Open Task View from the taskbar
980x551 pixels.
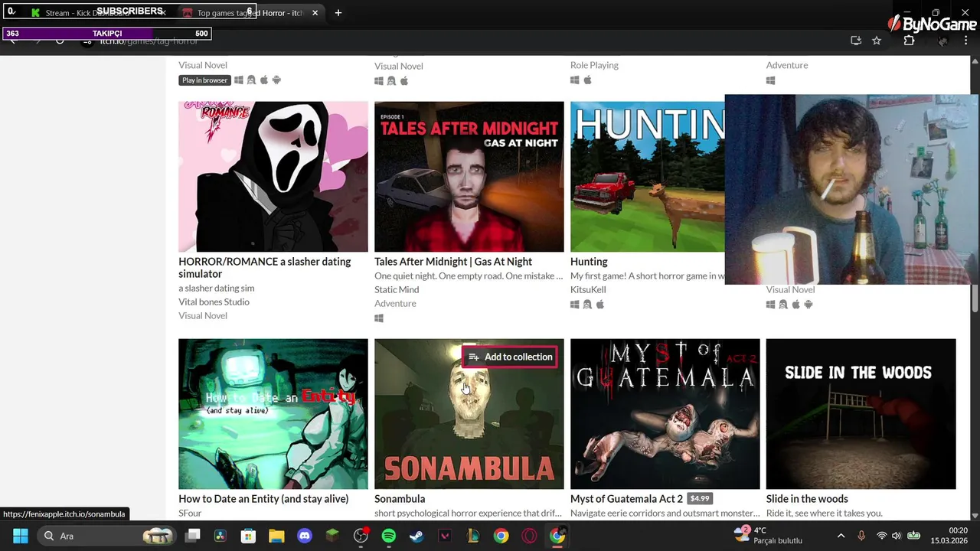pyautogui.click(x=193, y=536)
